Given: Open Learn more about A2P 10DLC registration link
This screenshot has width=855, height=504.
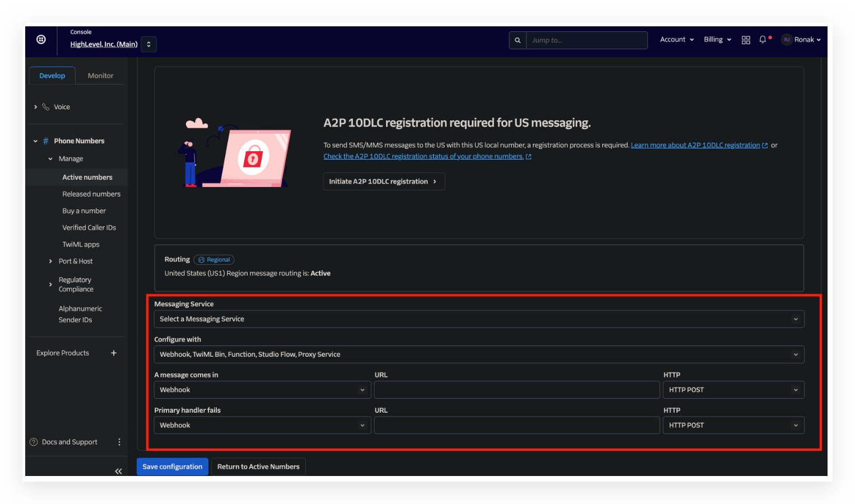Looking at the screenshot, I should (x=695, y=145).
